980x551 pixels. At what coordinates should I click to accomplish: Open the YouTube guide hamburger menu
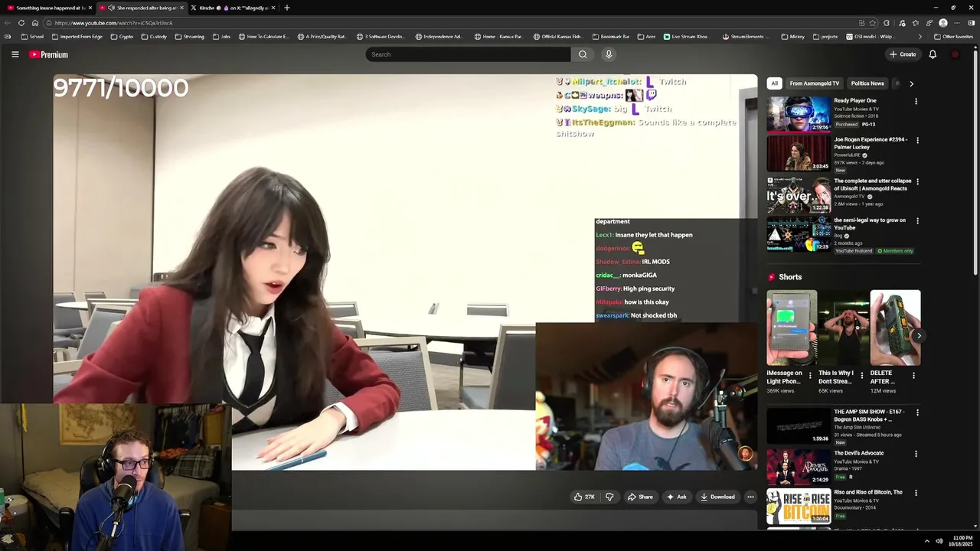pos(15,54)
